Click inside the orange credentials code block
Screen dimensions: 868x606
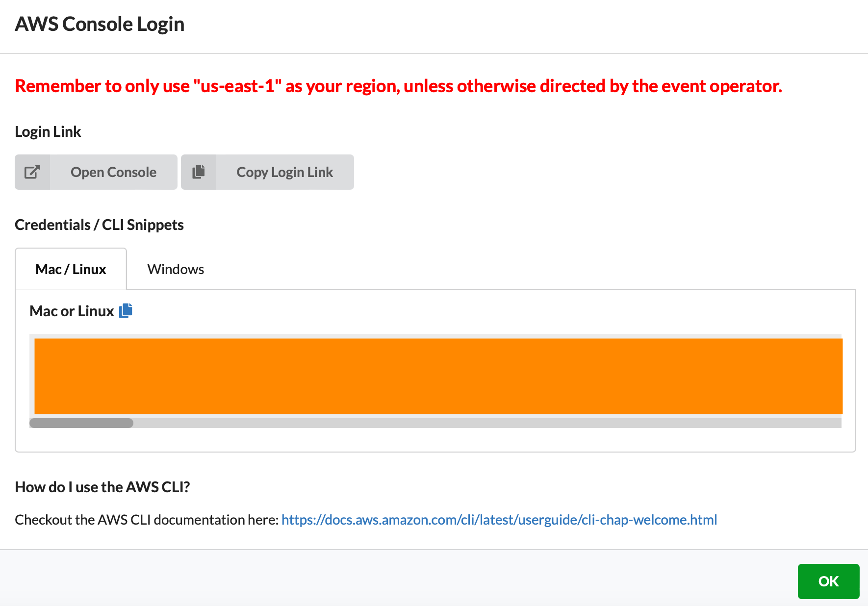(438, 376)
